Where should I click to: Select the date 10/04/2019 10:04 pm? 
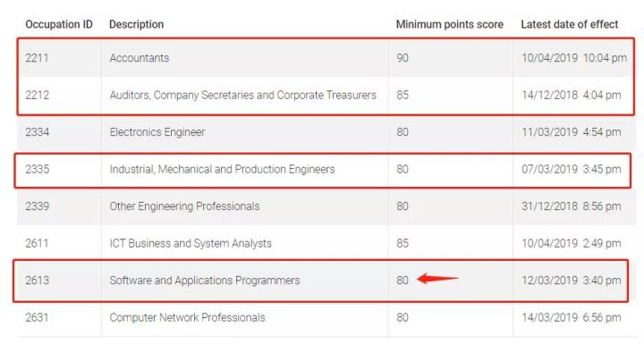tap(574, 58)
